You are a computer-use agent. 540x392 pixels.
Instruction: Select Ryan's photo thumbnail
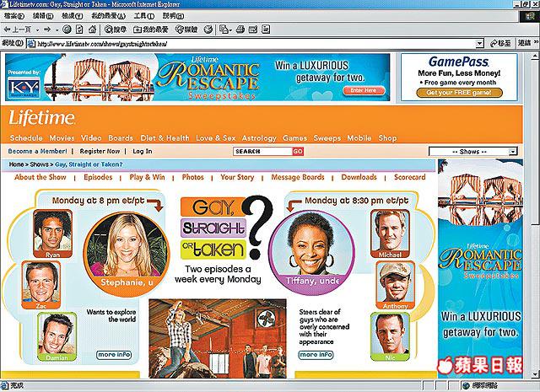coord(52,234)
